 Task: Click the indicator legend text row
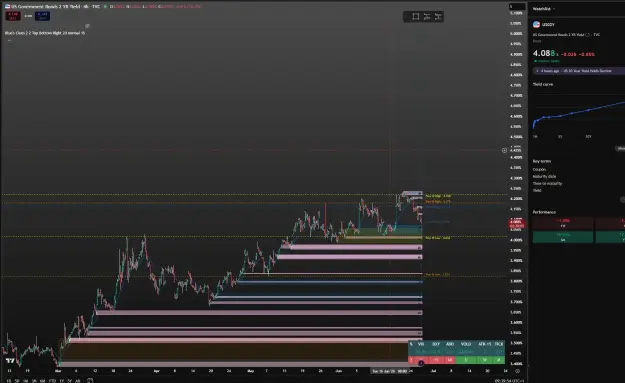point(45,33)
